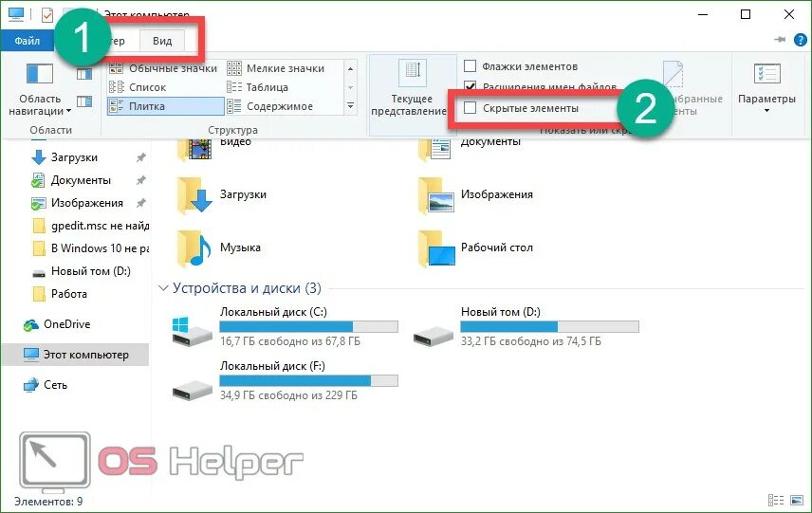Click the window system computer icon
Screen dimensions: 812x513
click(16, 15)
